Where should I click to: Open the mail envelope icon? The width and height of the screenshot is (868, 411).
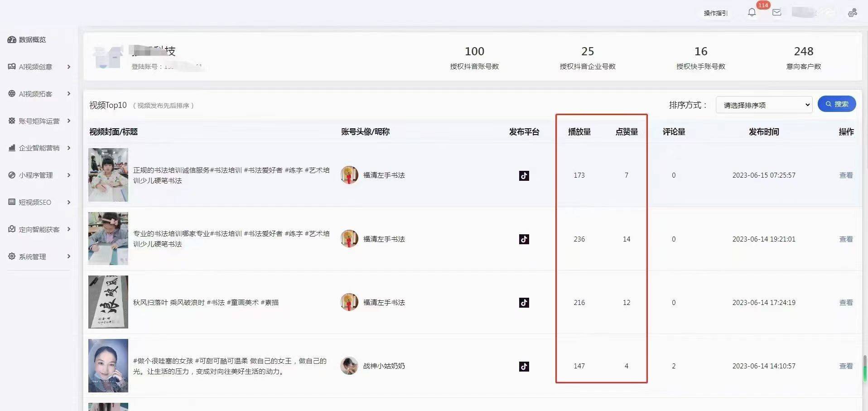point(776,12)
